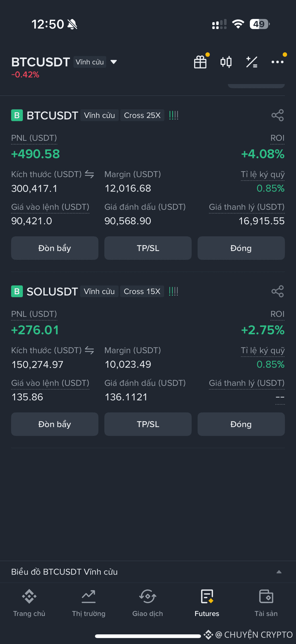Open Cross 25X margin mode for BTCUSDT
This screenshot has height=644, width=296.
click(142, 115)
